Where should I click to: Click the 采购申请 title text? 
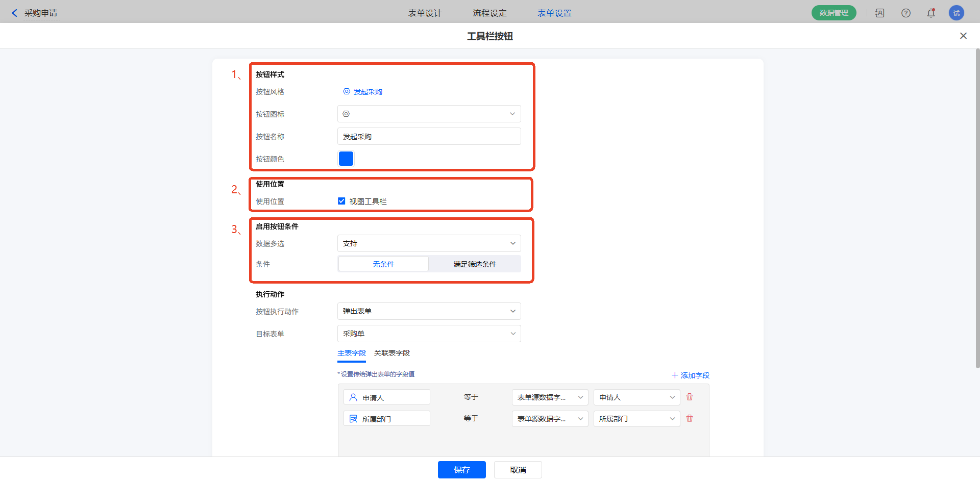[x=41, y=13]
